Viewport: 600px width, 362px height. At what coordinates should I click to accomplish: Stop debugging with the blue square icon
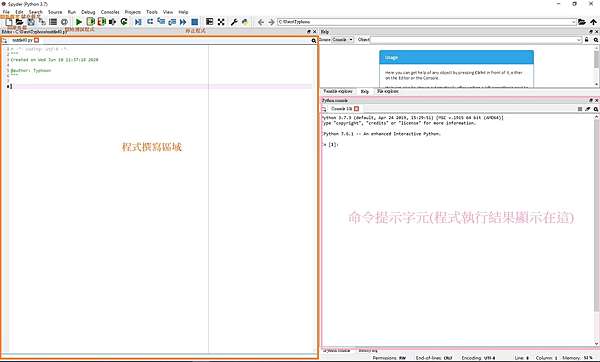[x=194, y=22]
